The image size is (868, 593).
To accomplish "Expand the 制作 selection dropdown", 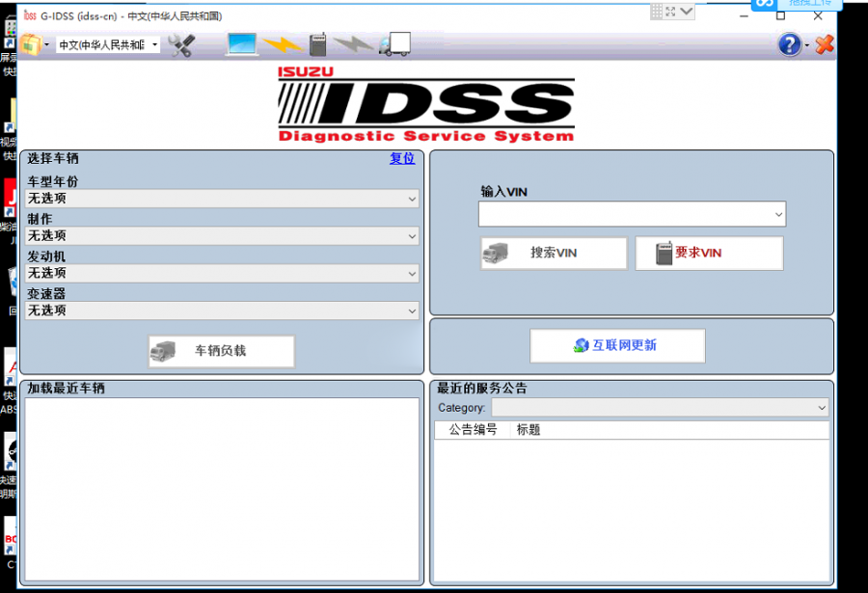I will [413, 236].
